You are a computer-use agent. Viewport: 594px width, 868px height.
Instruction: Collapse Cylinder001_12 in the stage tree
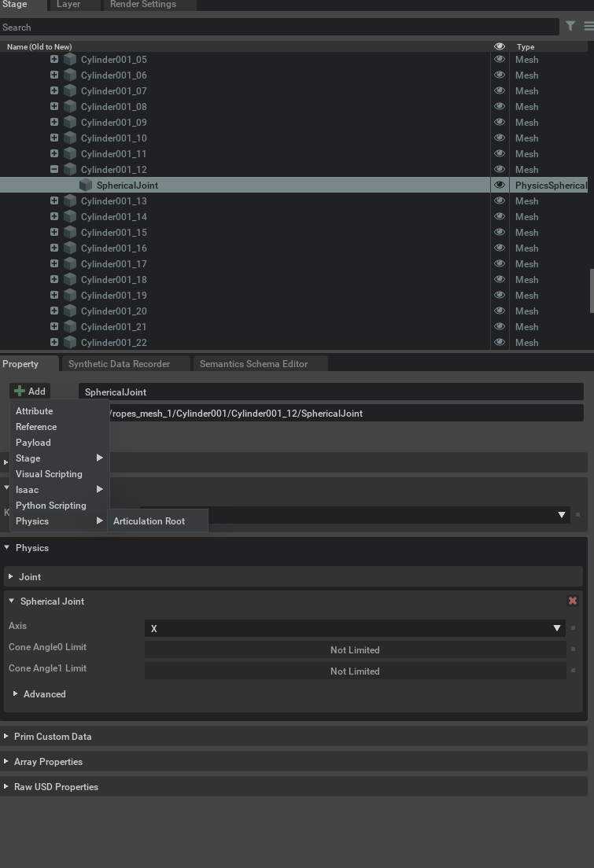point(53,169)
